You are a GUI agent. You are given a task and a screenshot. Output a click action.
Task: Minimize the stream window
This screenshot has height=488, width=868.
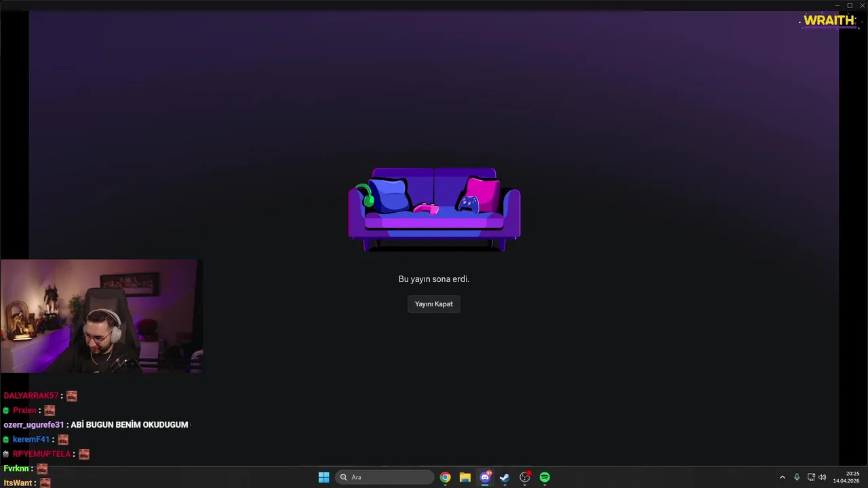(837, 5)
